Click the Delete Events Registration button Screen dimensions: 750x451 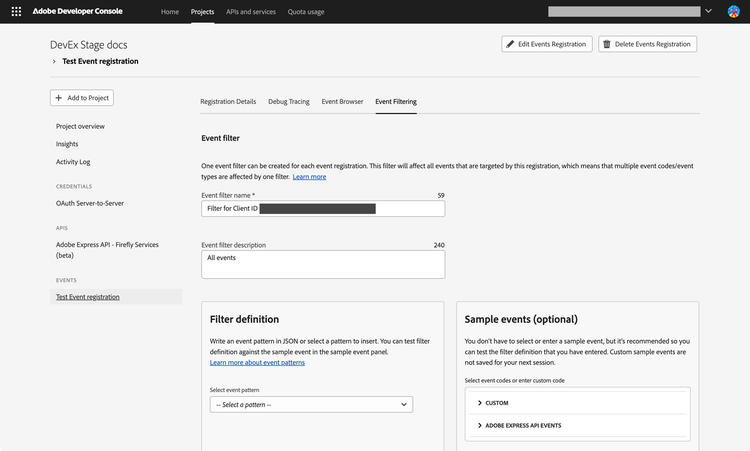[x=648, y=44]
